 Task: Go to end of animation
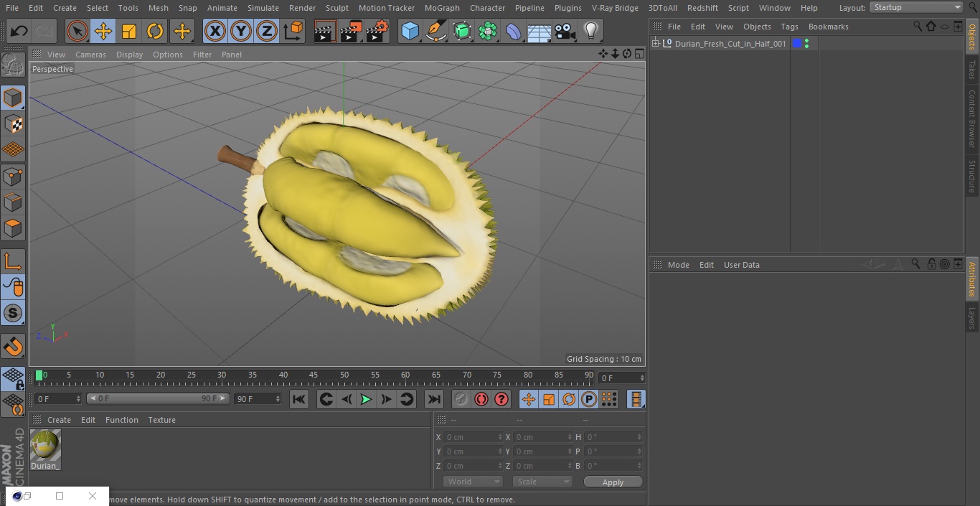click(434, 399)
